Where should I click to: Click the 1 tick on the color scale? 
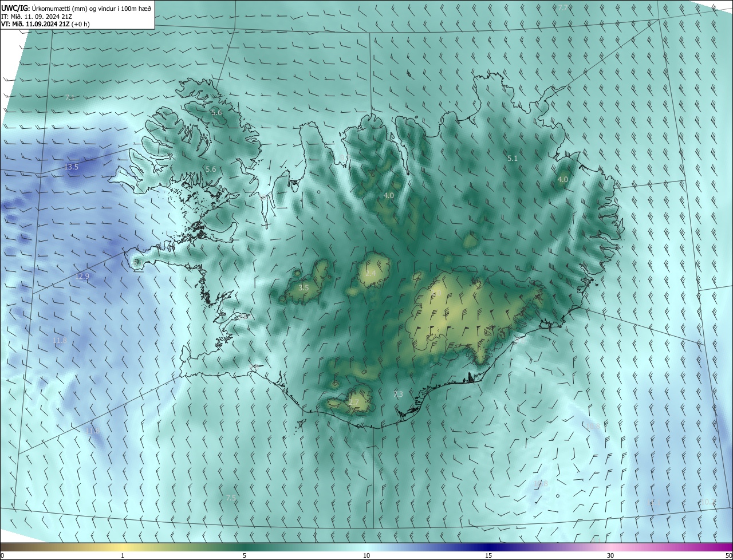[123, 556]
